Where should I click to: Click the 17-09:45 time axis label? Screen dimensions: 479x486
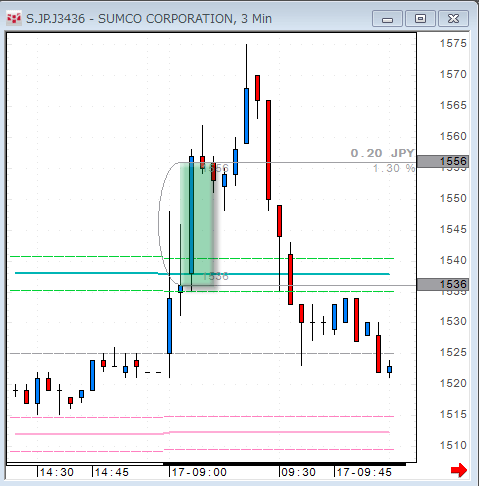[x=364, y=472]
